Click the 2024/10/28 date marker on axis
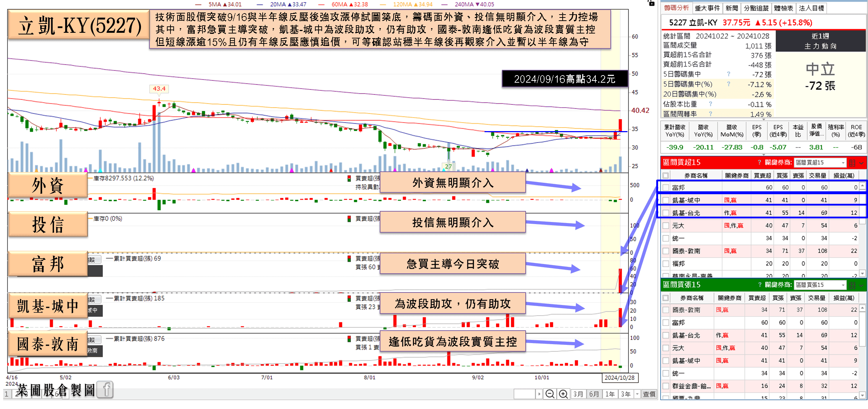This screenshot has width=868, height=409. coord(620,378)
